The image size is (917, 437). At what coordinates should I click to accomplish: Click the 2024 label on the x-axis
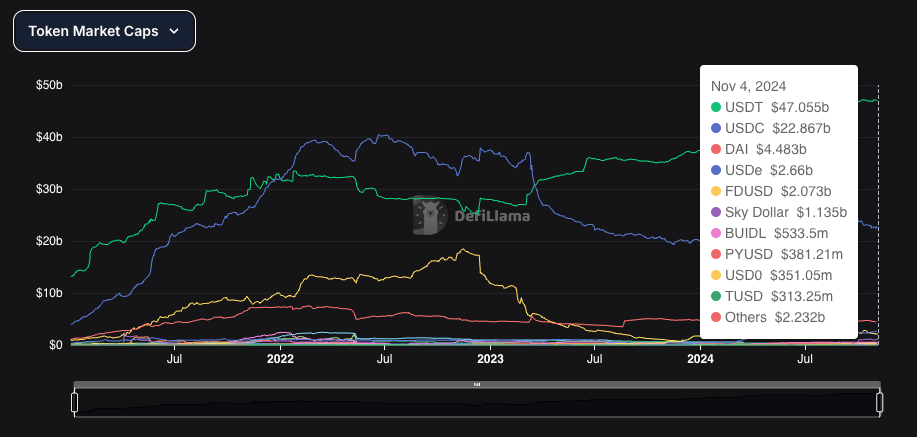pyautogui.click(x=700, y=358)
